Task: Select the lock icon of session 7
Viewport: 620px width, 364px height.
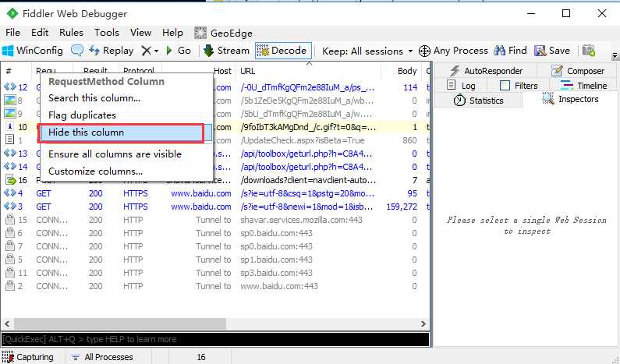Action: coord(10,246)
